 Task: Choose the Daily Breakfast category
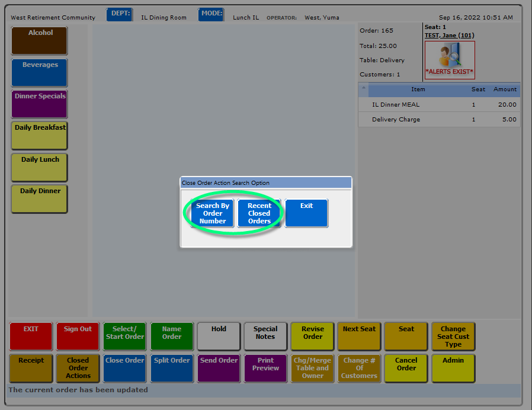40,135
